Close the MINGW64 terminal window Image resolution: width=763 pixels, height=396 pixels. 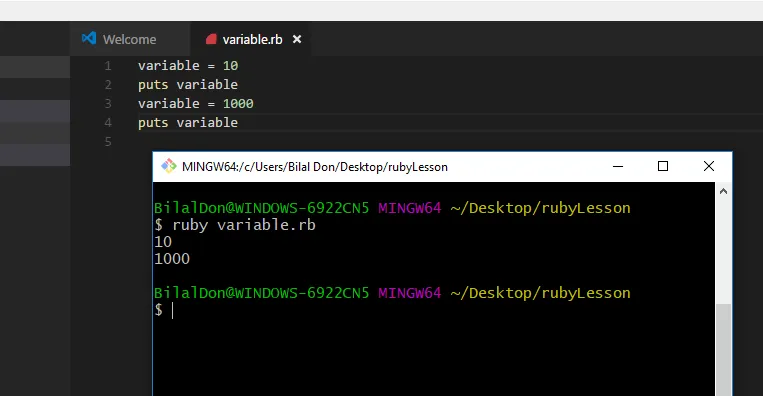click(x=709, y=166)
